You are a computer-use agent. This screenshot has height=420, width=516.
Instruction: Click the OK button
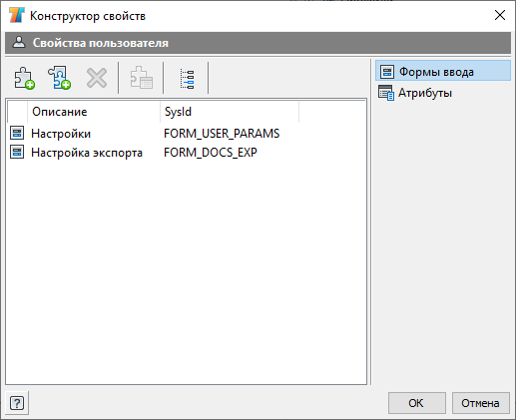click(x=417, y=403)
